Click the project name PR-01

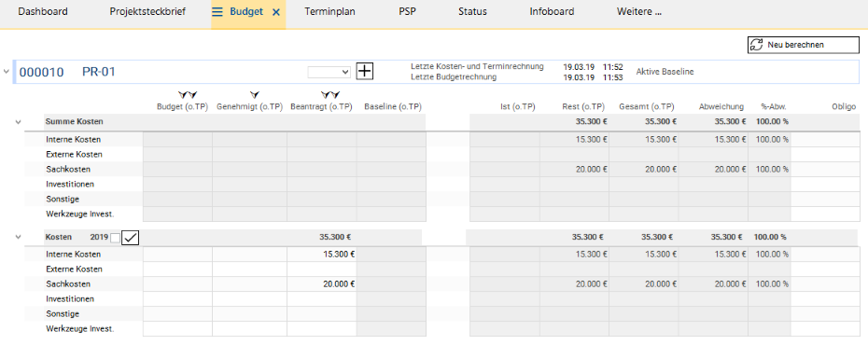tap(99, 72)
